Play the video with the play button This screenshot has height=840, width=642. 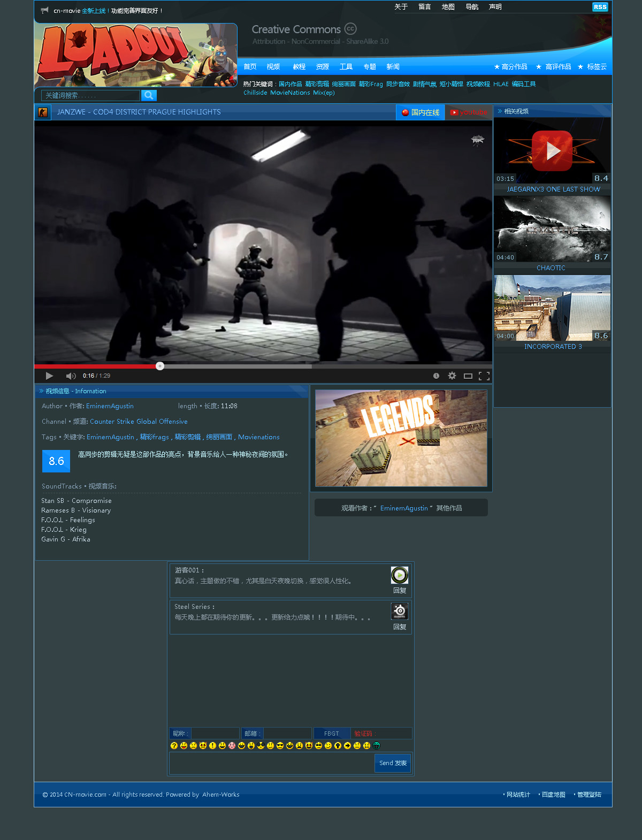pos(49,376)
